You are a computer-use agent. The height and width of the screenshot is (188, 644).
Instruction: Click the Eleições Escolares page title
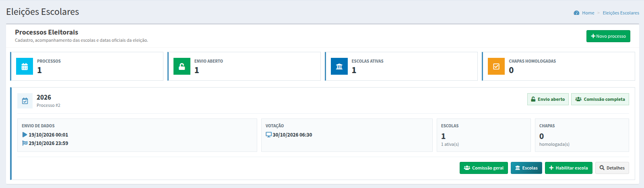tap(43, 12)
